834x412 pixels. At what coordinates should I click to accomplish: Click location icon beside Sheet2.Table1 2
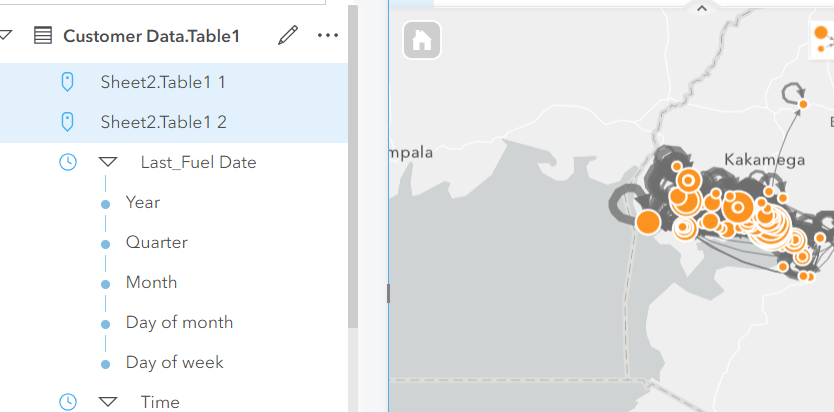(68, 122)
